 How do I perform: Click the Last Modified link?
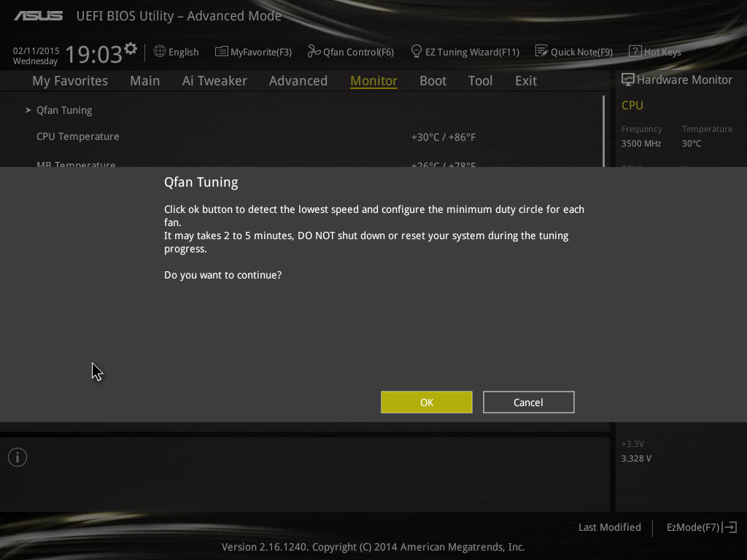click(x=609, y=527)
